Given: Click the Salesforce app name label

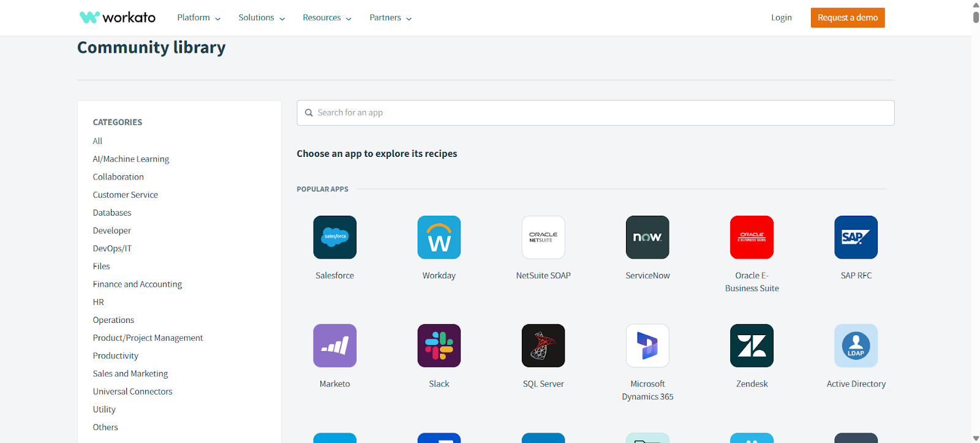Looking at the screenshot, I should click(x=334, y=276).
